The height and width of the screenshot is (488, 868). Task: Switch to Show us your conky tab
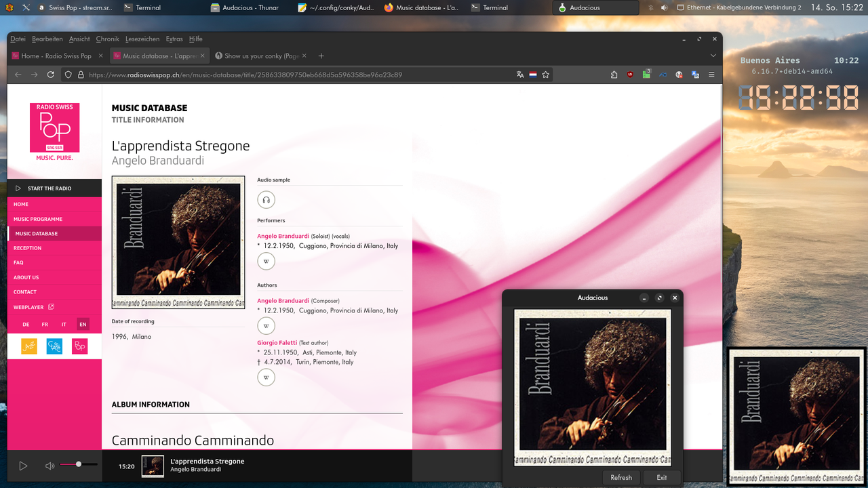(x=261, y=56)
